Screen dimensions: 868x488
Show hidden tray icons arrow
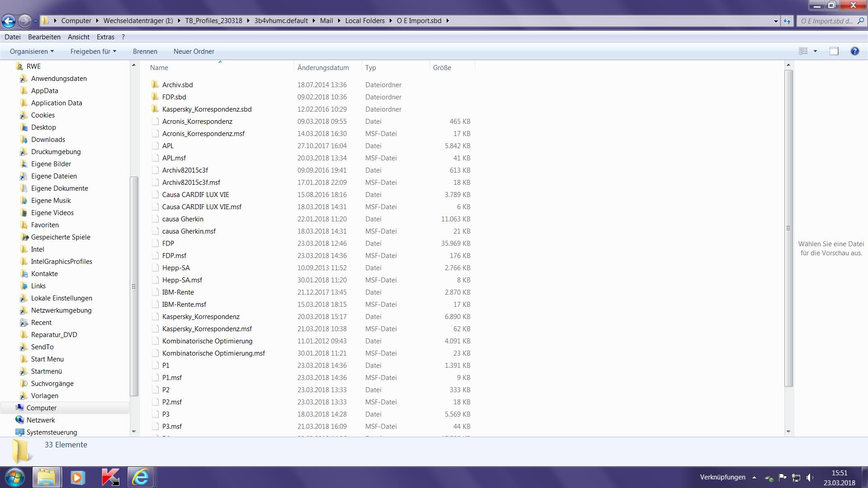[754, 478]
